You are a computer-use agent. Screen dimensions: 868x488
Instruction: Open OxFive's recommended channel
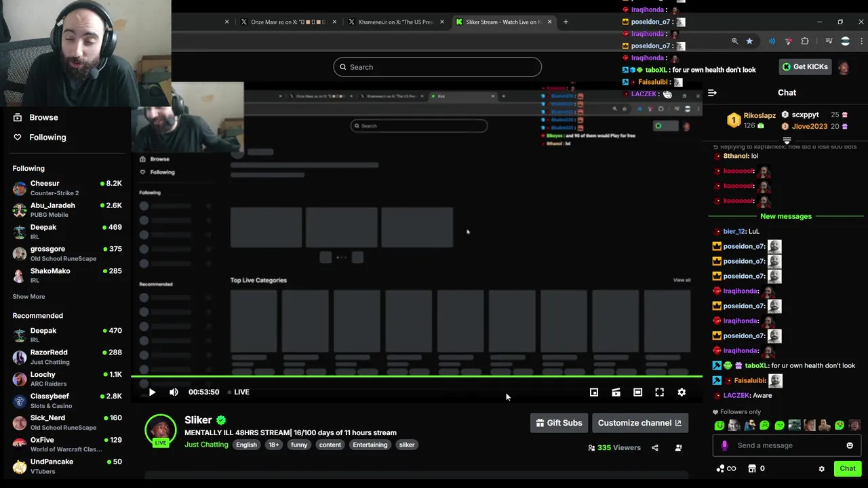coord(66,444)
